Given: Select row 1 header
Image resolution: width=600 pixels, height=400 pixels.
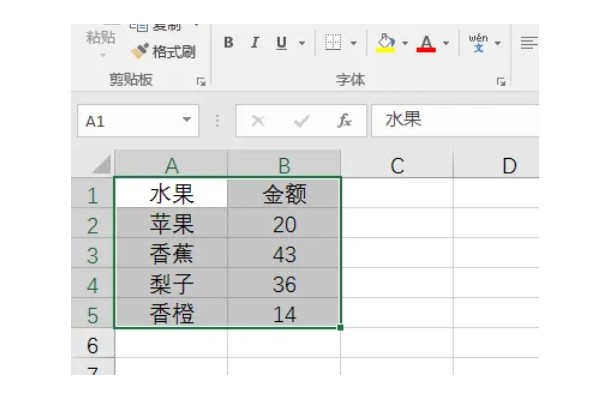Looking at the screenshot, I should tap(93, 193).
